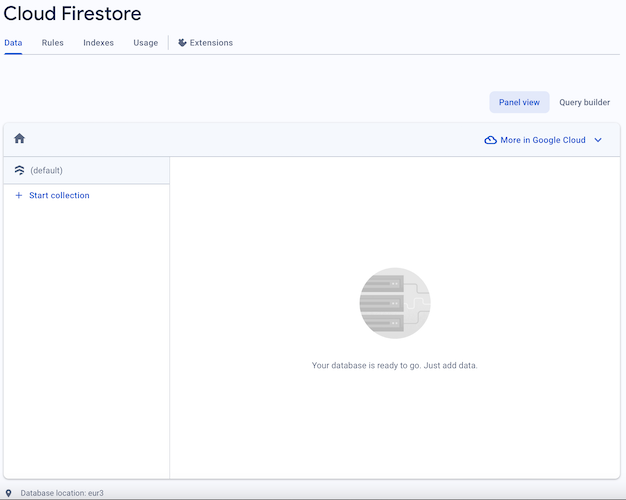Click the Firestore database icon beside (default)
Viewport: 626px width, 500px height.
click(20, 171)
